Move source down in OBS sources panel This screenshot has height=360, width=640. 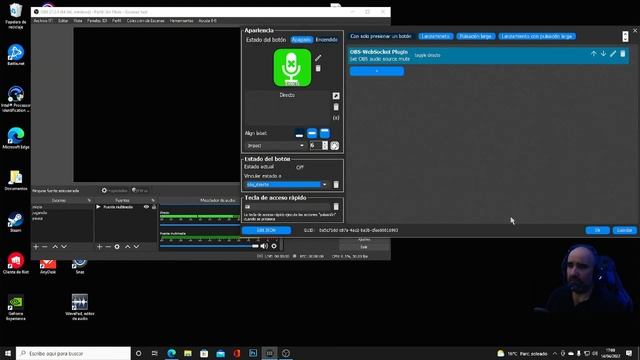[x=136, y=247]
